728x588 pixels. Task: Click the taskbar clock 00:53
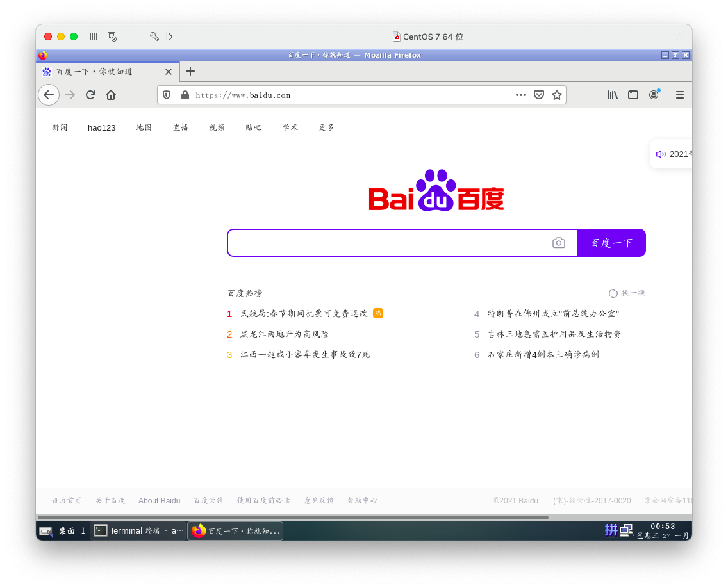point(663,527)
